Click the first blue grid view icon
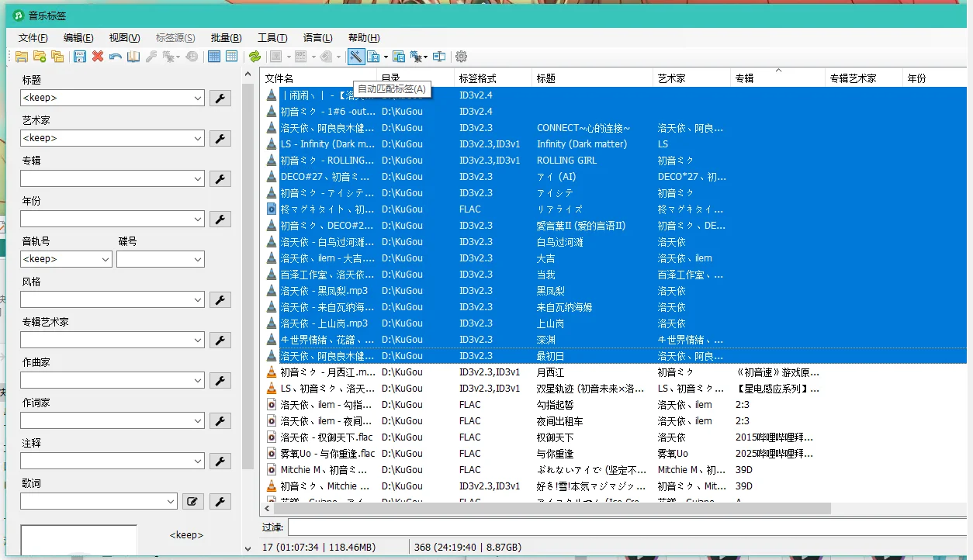 pyautogui.click(x=214, y=56)
